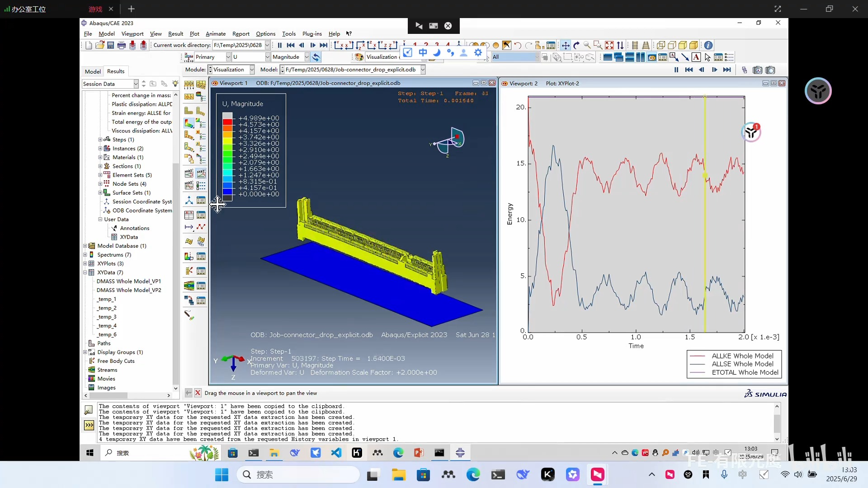Click the Create XY Data icon
The image size is (868, 488).
tap(189, 215)
